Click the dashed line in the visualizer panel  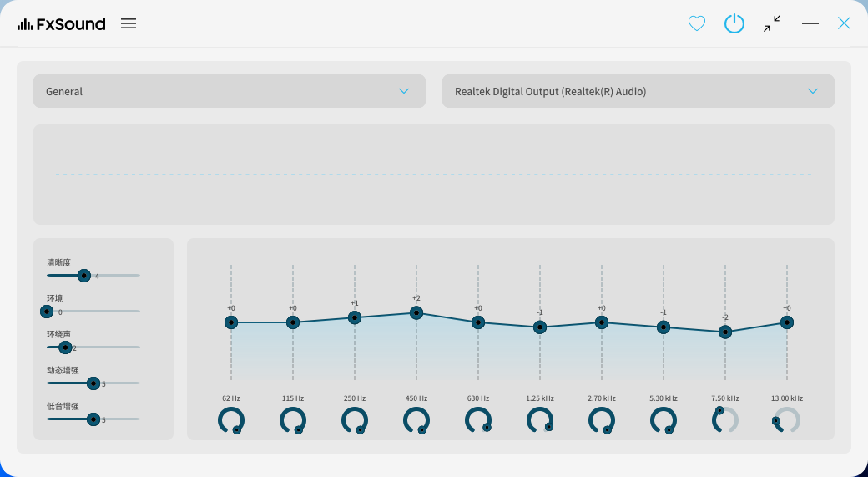433,175
